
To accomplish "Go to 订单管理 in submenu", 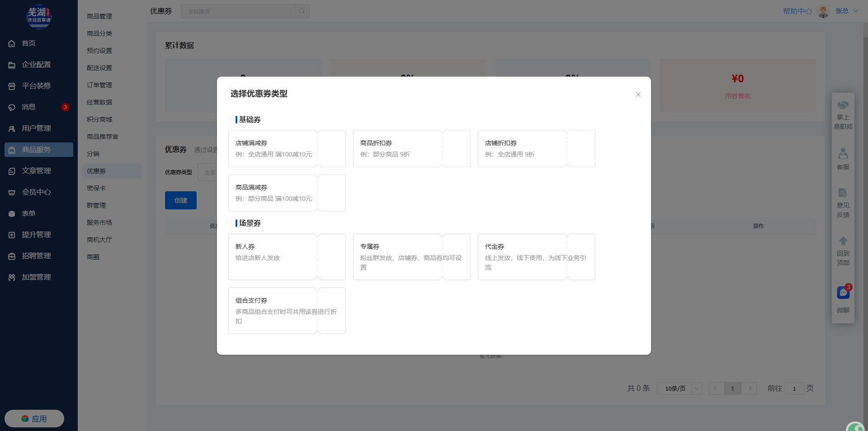I will [x=99, y=85].
